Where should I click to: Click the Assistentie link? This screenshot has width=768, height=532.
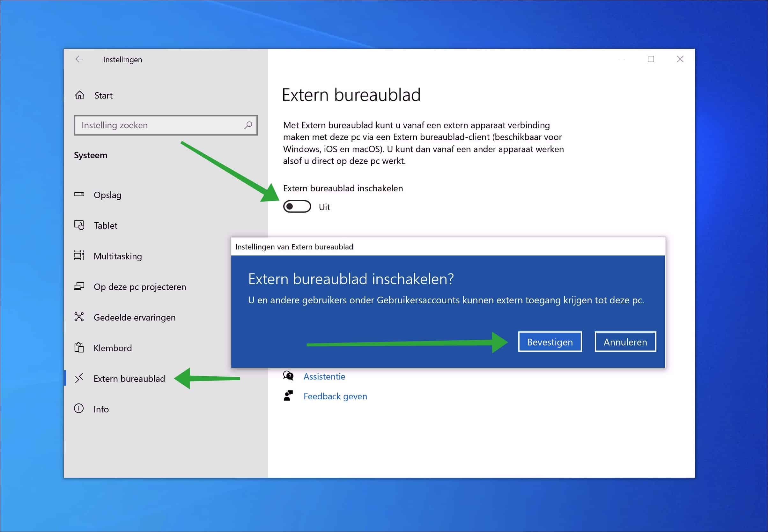[x=324, y=376]
